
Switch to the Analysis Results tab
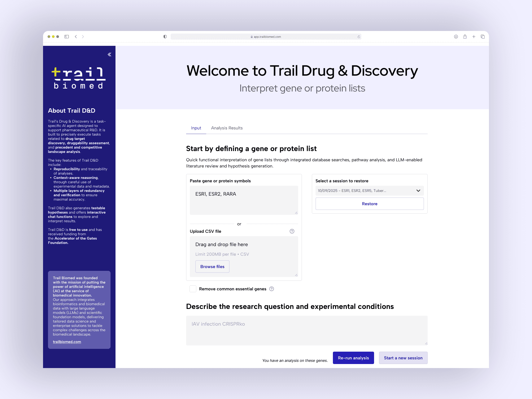coord(227,128)
